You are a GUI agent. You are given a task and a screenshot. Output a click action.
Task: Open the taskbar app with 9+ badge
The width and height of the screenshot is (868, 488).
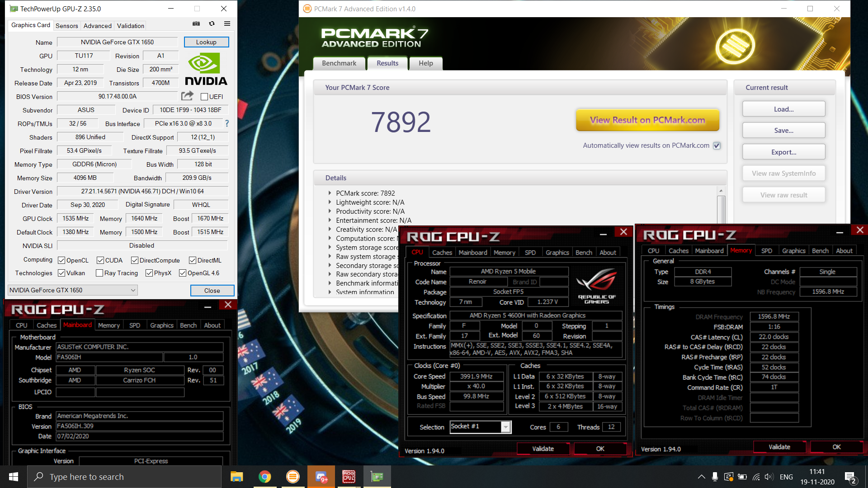[x=321, y=477]
